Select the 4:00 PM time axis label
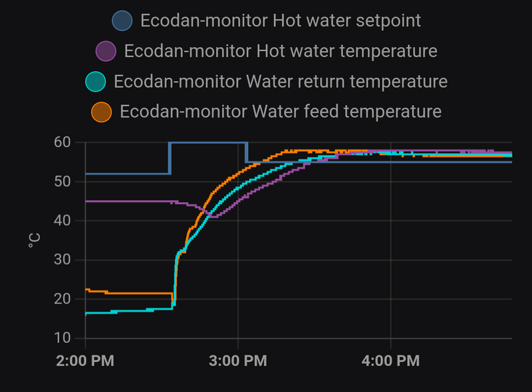The image size is (532, 392). [x=390, y=361]
